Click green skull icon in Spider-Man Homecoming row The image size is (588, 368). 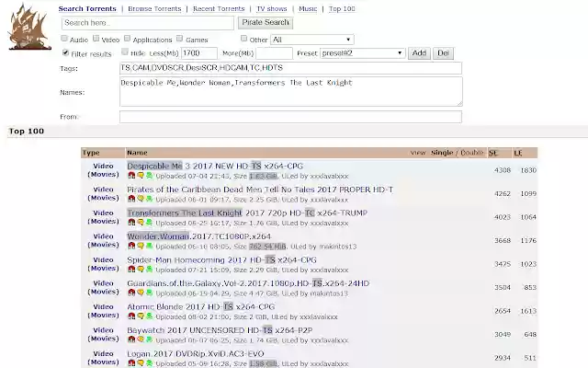pos(149,270)
